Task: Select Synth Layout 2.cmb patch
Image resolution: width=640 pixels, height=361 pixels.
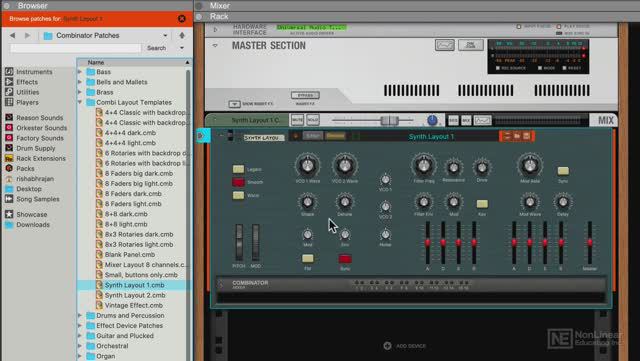Action: (x=134, y=295)
